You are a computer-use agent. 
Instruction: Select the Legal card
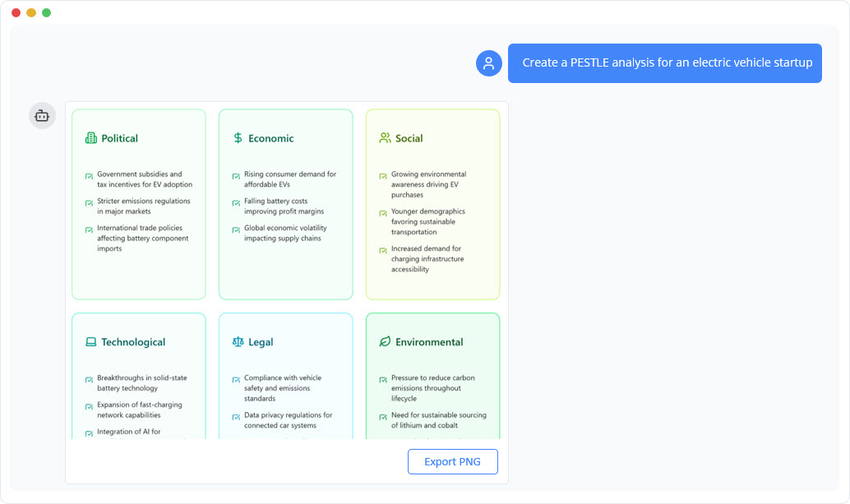point(285,374)
